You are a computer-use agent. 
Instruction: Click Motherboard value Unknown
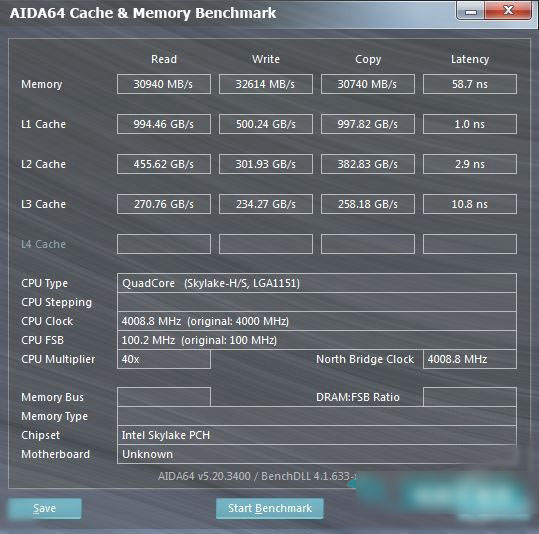coord(317,454)
